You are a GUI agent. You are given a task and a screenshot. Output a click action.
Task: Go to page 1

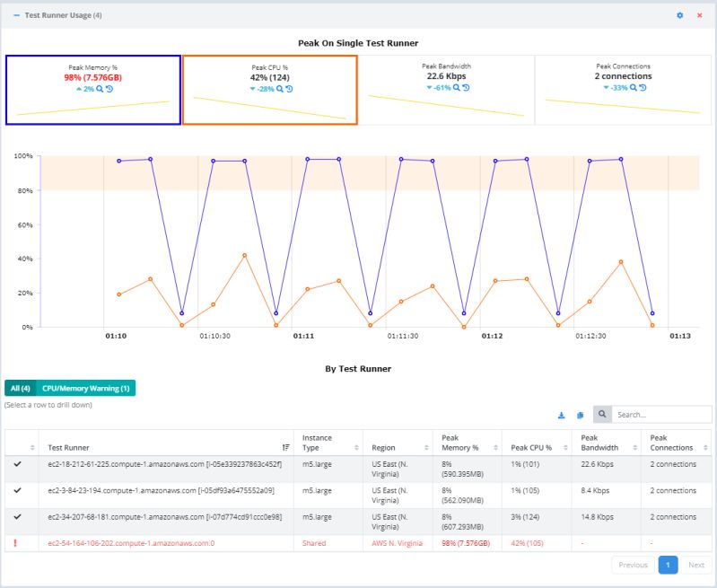pyautogui.click(x=668, y=565)
